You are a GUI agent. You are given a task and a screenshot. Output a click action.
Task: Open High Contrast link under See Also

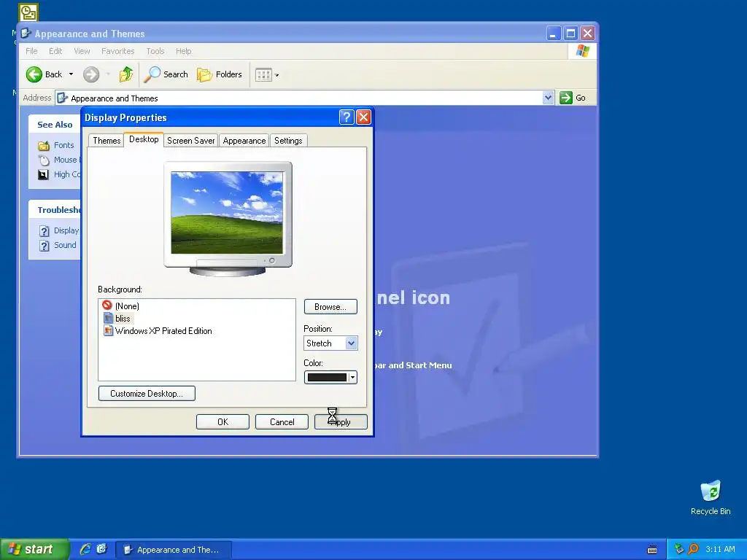[x=66, y=174]
